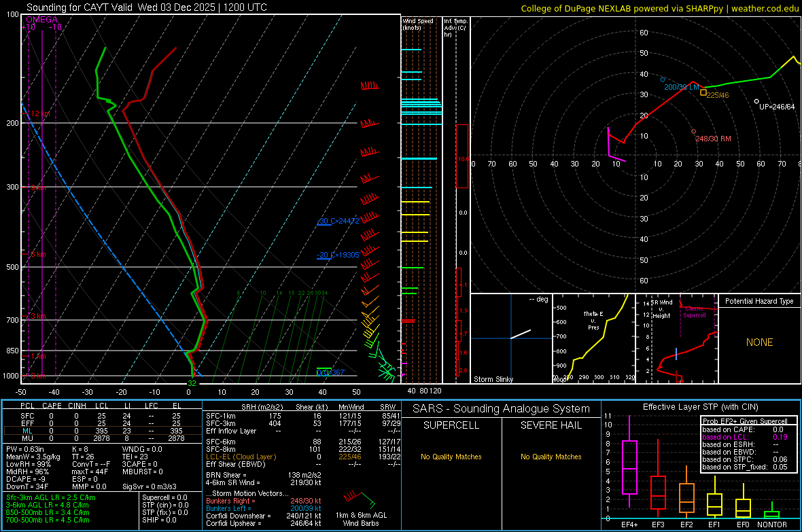802x532 pixels.
Task: Click the EF1 axis label
Action: 714,525
